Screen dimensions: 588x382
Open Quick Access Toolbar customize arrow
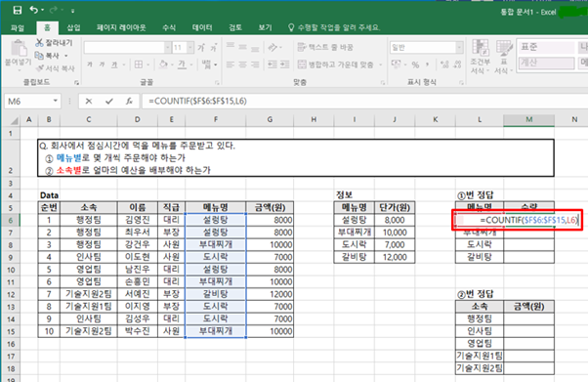[x=72, y=11]
